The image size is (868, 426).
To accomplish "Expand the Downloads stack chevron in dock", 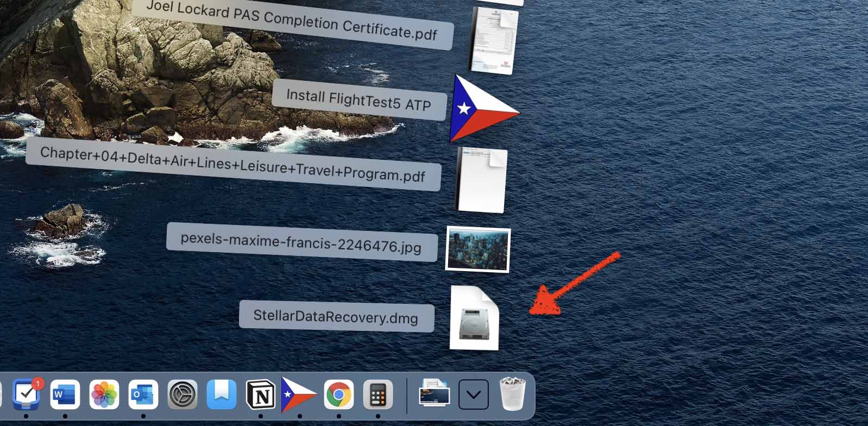I will click(473, 394).
